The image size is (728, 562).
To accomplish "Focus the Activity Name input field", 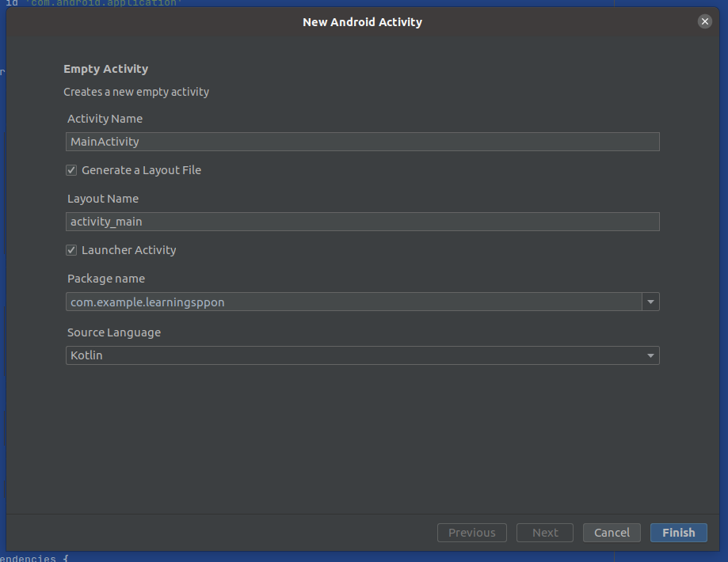I will point(363,142).
